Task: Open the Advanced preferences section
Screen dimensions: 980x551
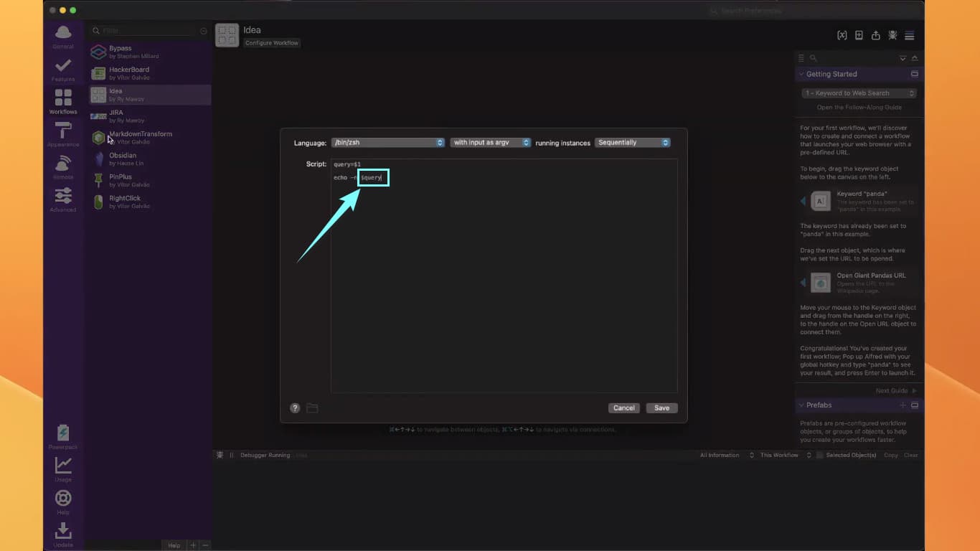Action: (x=63, y=199)
